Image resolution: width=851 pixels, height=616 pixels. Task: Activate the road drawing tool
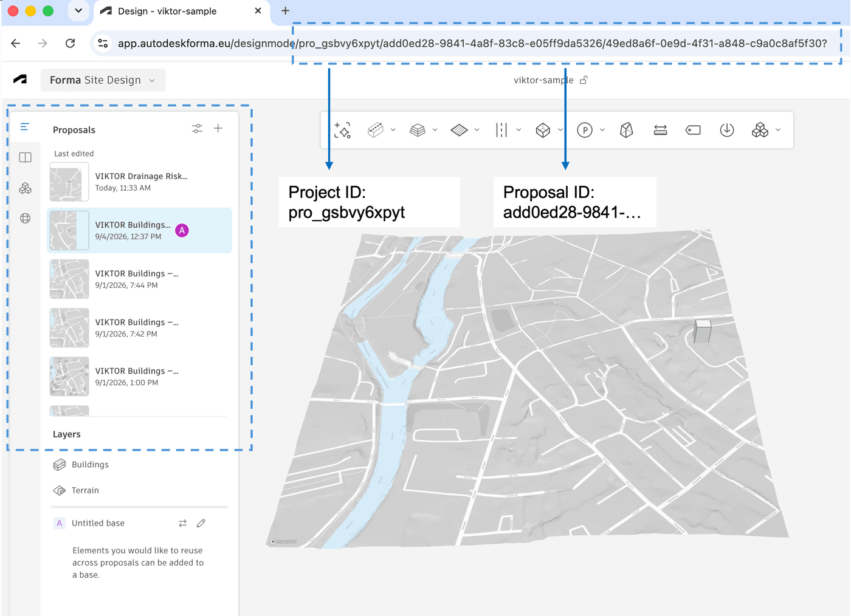click(x=501, y=130)
